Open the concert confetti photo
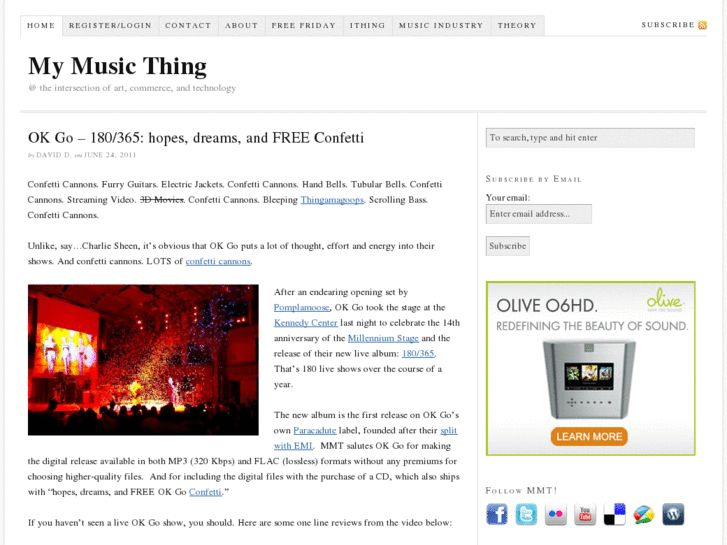Viewport: 727px width, 545px height. click(x=143, y=360)
